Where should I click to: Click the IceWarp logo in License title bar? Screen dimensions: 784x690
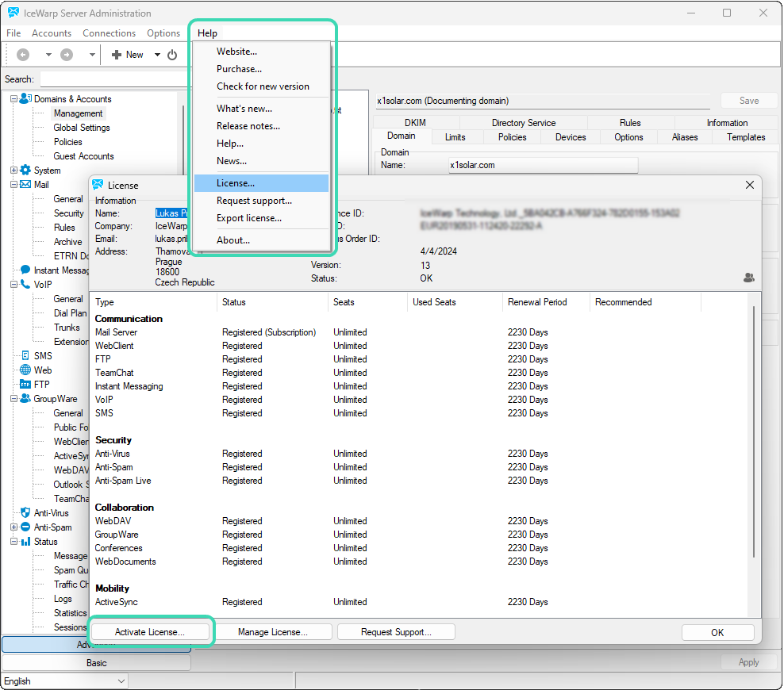(98, 185)
